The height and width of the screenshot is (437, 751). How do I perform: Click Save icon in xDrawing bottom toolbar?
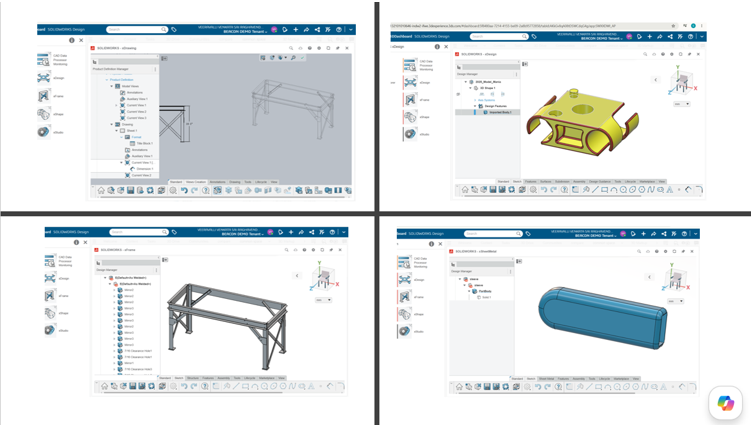[131, 190]
